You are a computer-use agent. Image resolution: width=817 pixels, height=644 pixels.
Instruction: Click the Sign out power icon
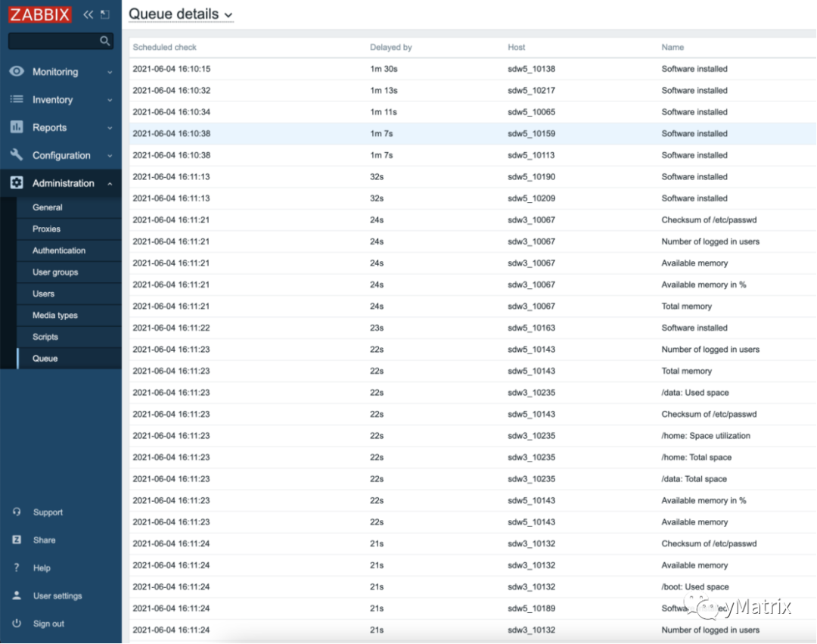[17, 623]
